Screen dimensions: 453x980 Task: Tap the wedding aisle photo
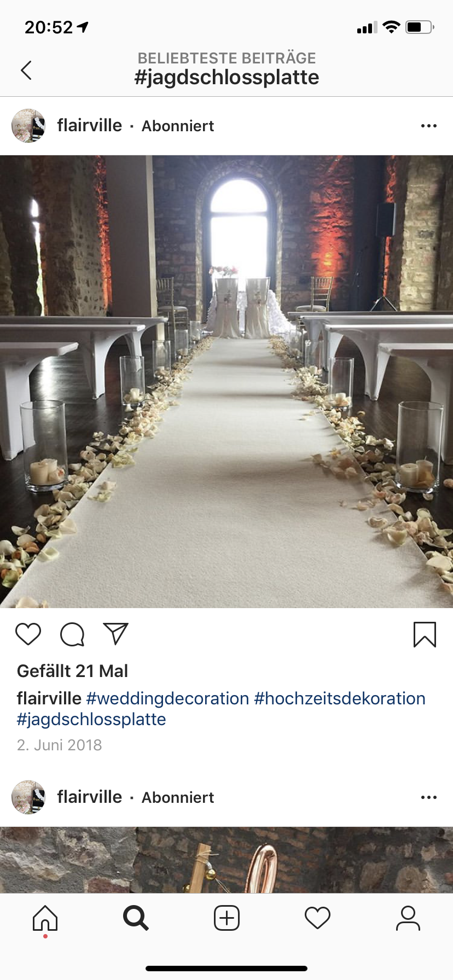[x=226, y=382]
